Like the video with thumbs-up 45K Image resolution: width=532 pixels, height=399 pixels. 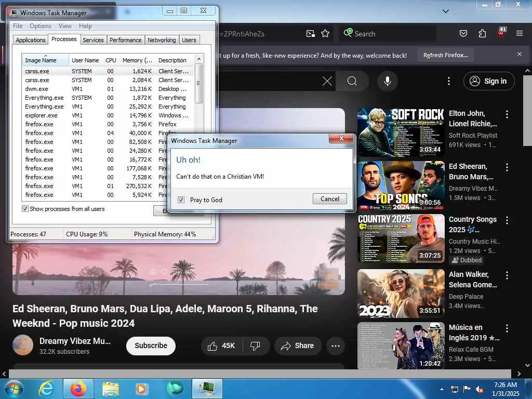click(x=222, y=345)
